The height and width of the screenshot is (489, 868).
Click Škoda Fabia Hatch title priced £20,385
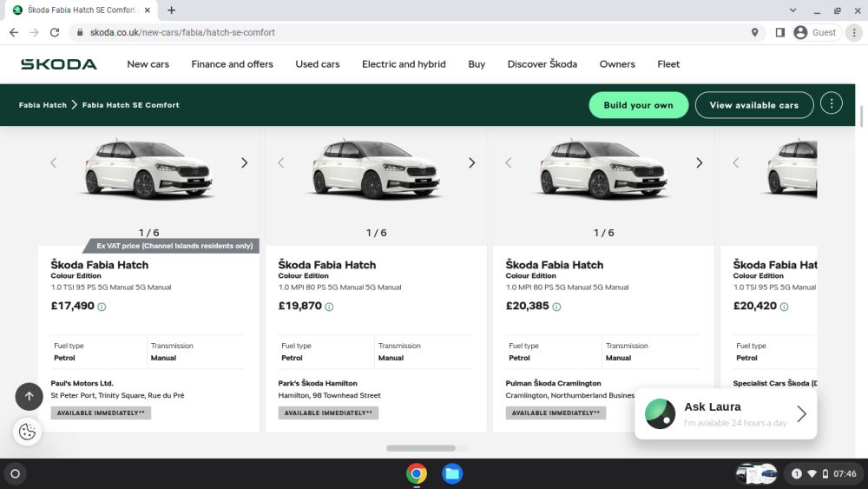(x=555, y=265)
